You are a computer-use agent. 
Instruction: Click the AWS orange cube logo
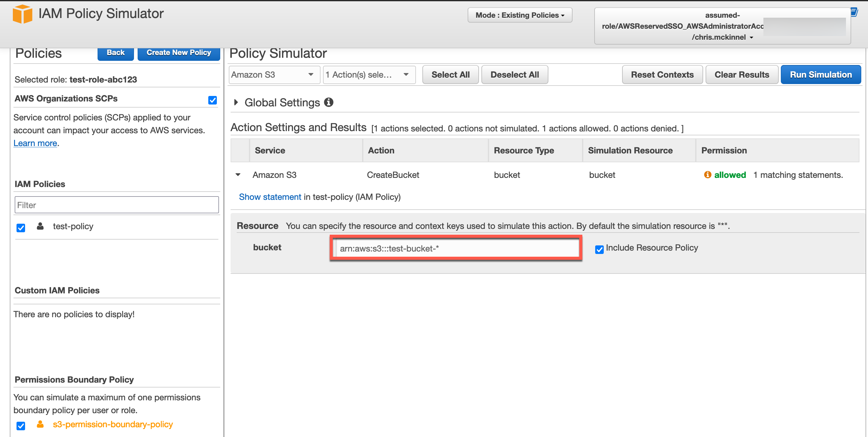[x=22, y=14]
